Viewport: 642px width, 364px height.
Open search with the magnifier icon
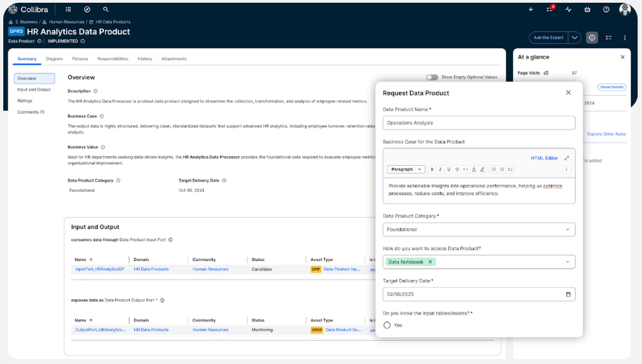(x=106, y=9)
